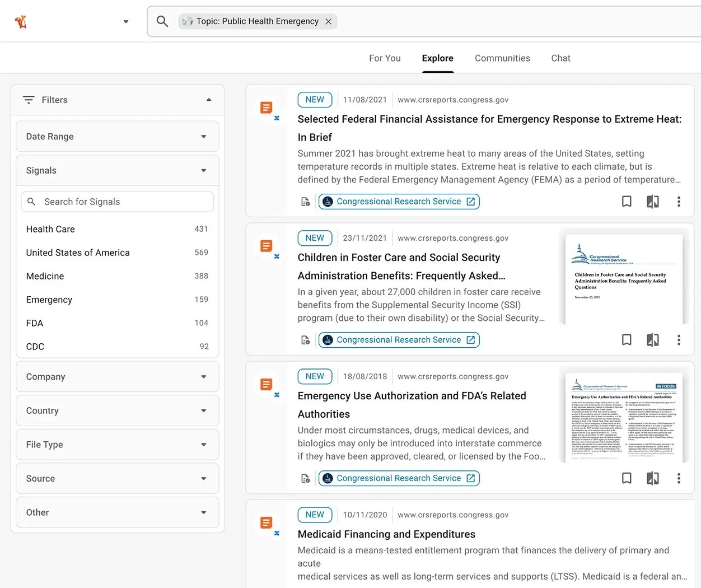Open the three-dot menu on the FDA Authorization result
Viewport: 701px width, 588px height.
pyautogui.click(x=679, y=478)
